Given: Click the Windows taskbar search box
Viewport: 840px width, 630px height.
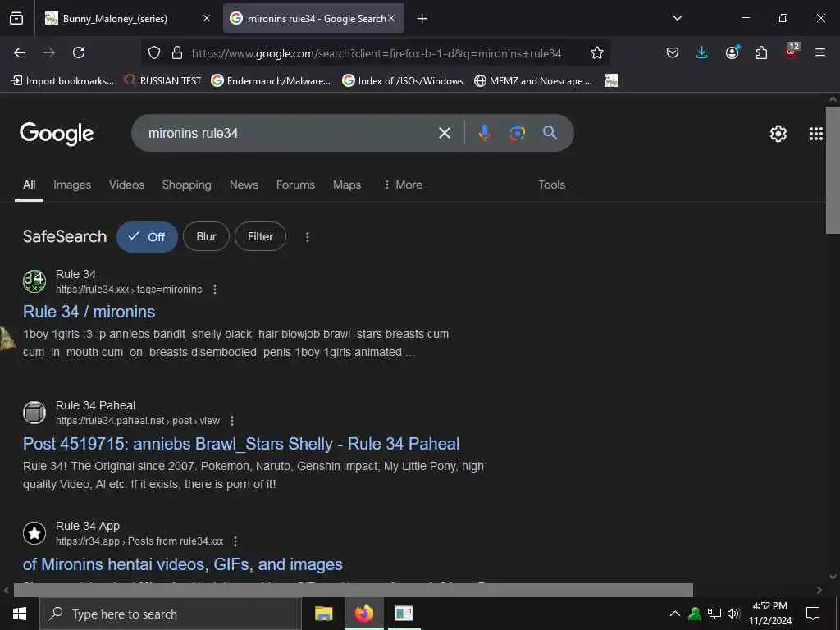Looking at the screenshot, I should [171, 614].
